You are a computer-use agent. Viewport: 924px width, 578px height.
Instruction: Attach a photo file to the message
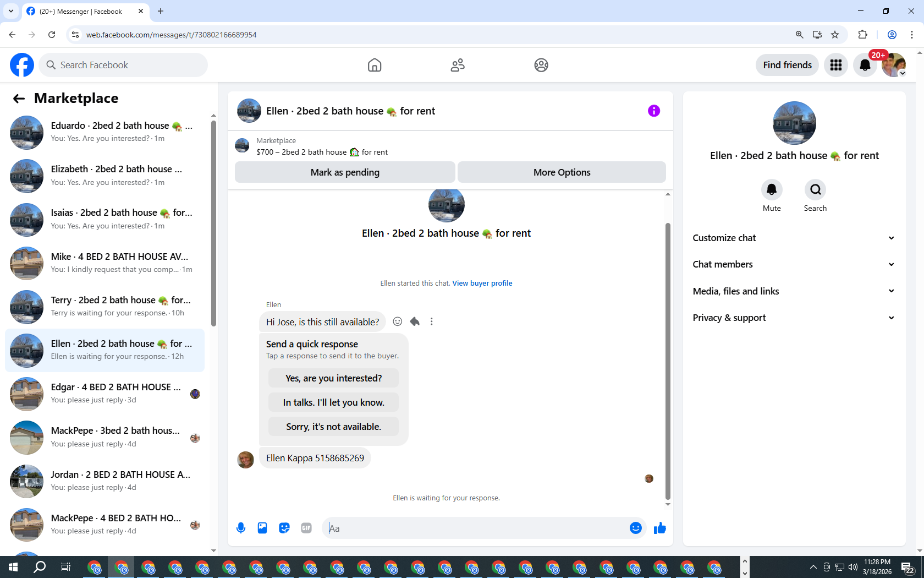[x=262, y=528]
